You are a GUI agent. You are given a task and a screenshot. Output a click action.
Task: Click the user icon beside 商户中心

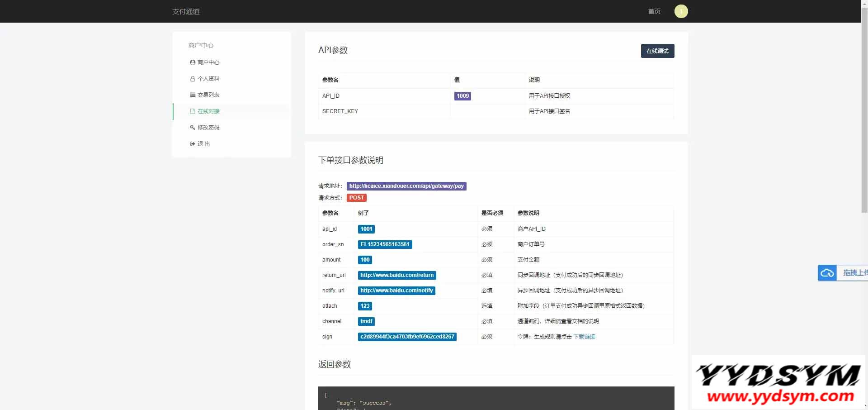click(x=193, y=62)
